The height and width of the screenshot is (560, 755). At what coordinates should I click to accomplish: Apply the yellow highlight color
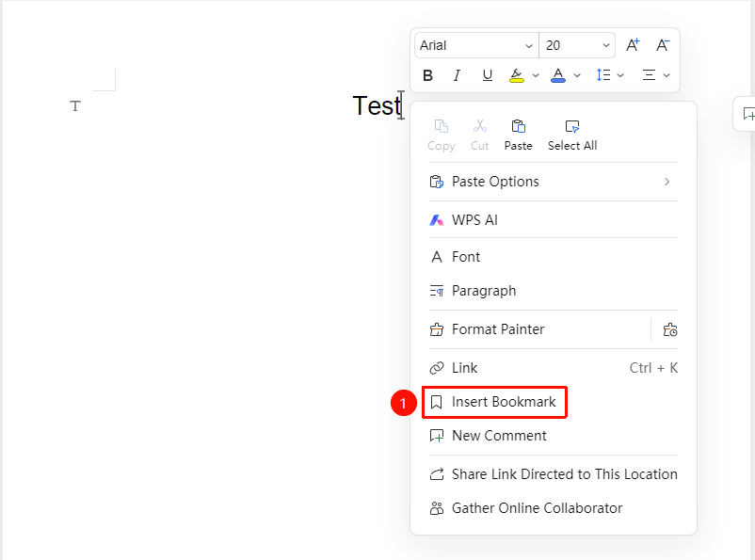[517, 75]
